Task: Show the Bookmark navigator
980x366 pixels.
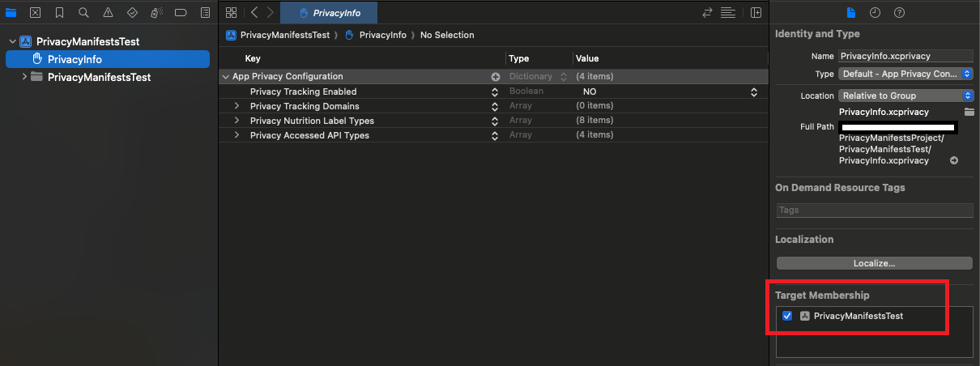Action: pyautogui.click(x=60, y=13)
